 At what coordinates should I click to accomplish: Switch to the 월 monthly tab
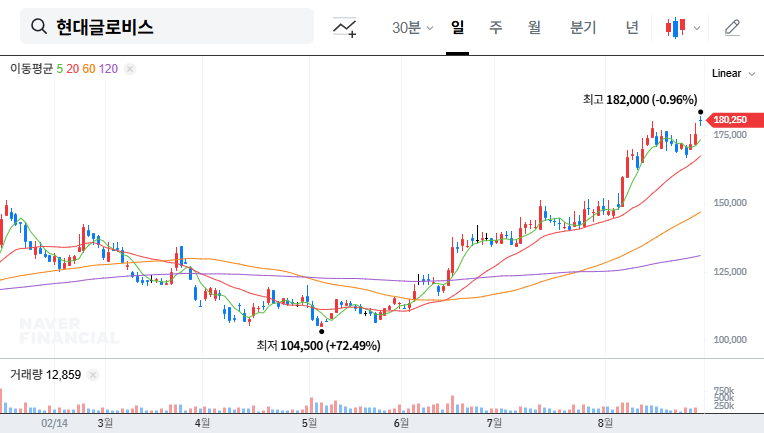535,27
